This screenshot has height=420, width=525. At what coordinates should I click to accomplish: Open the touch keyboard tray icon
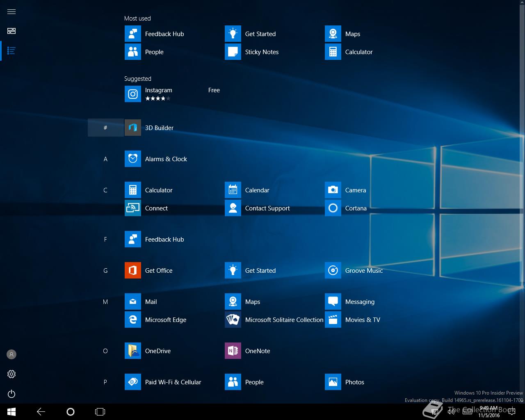pyautogui.click(x=467, y=412)
